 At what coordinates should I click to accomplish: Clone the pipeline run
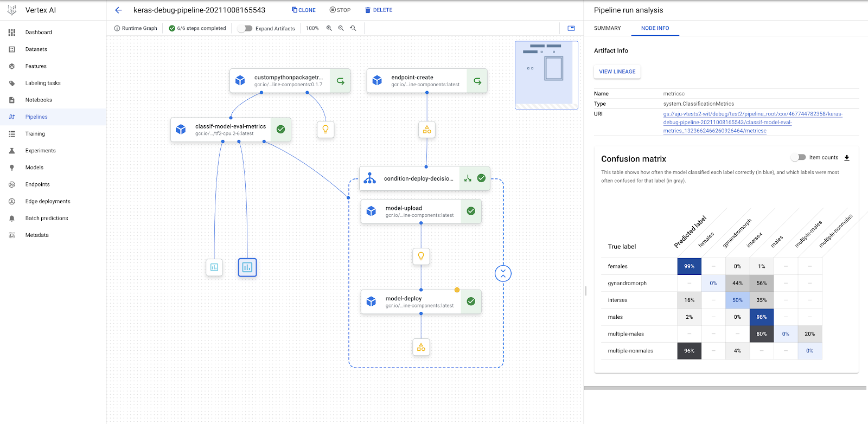[x=304, y=10]
